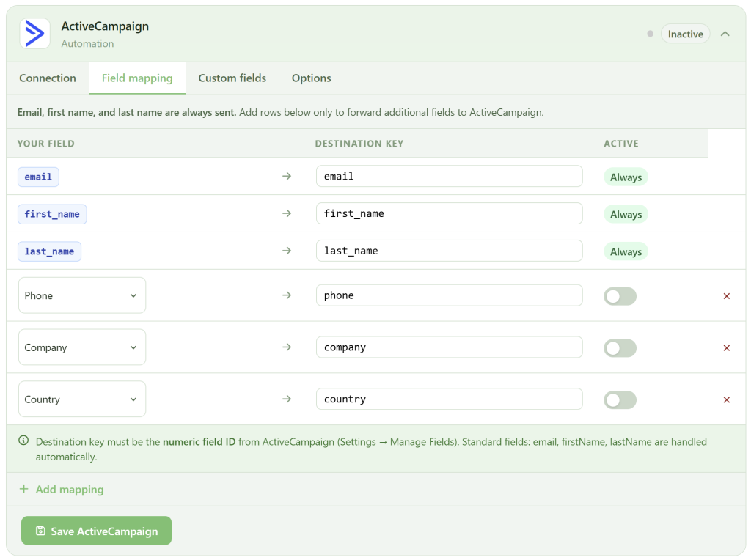Click the grey status dot beside Inactive

point(650,34)
